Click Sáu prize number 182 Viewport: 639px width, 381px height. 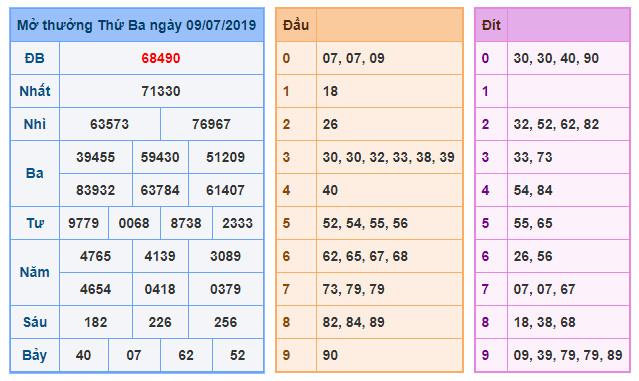[96, 322]
